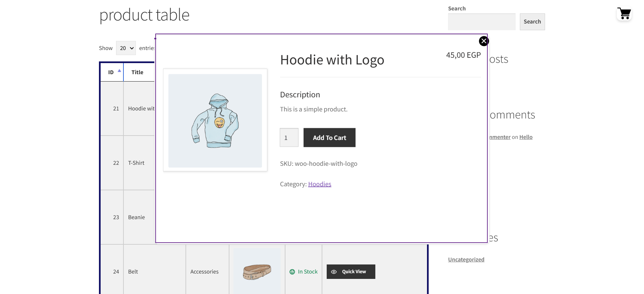Click the quantity field beside Add To Cart
Viewport: 644px width, 294px height.
click(x=289, y=138)
